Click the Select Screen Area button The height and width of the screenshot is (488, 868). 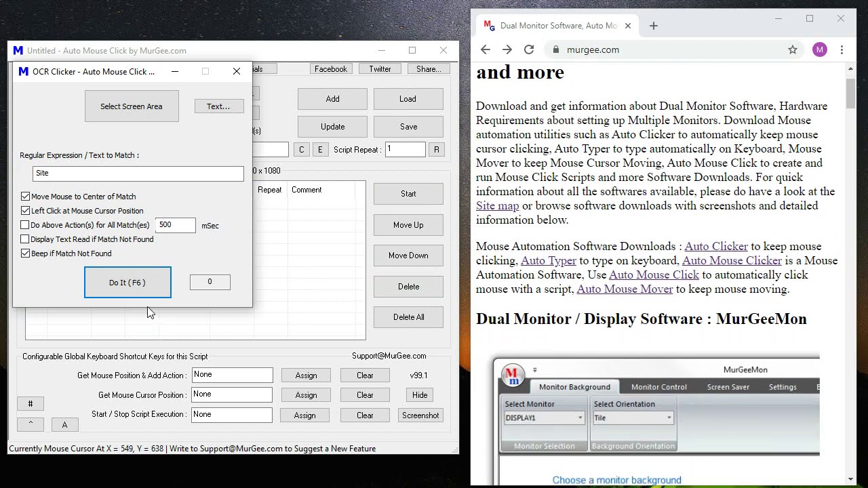pos(132,106)
